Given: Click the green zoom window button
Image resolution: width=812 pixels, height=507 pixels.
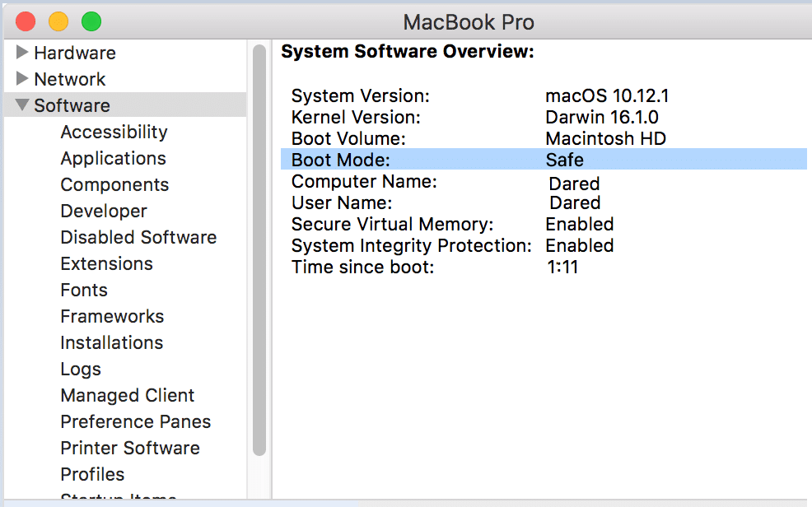Looking at the screenshot, I should point(91,21).
